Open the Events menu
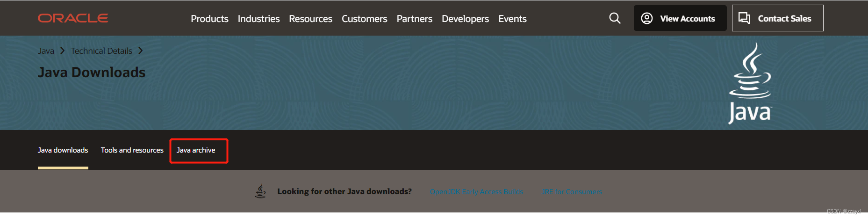 pyautogui.click(x=512, y=19)
